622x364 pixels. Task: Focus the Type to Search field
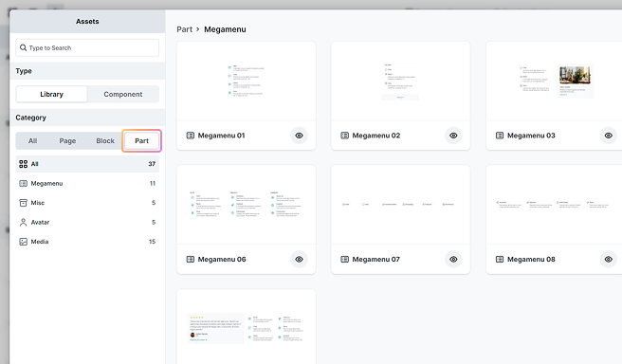[87, 47]
